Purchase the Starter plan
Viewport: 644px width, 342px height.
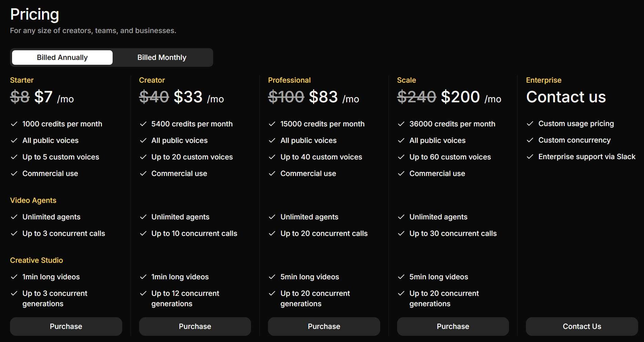[66, 327]
